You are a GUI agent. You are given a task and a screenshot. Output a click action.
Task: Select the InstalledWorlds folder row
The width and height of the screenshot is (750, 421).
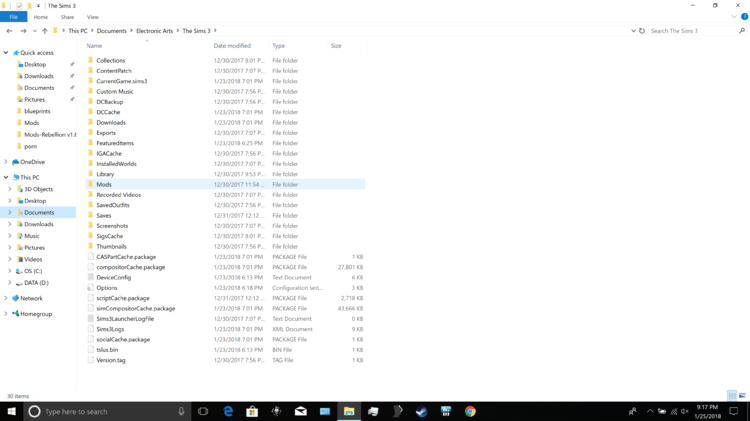[225, 164]
